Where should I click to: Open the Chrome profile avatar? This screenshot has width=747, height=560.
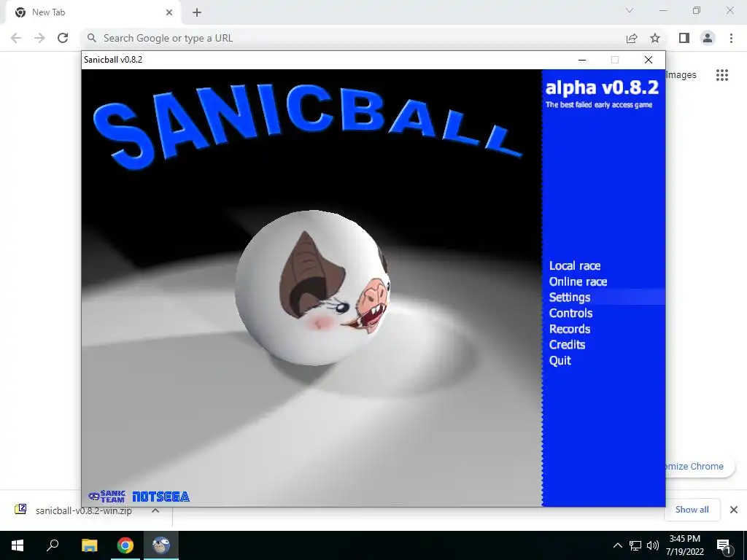(708, 38)
